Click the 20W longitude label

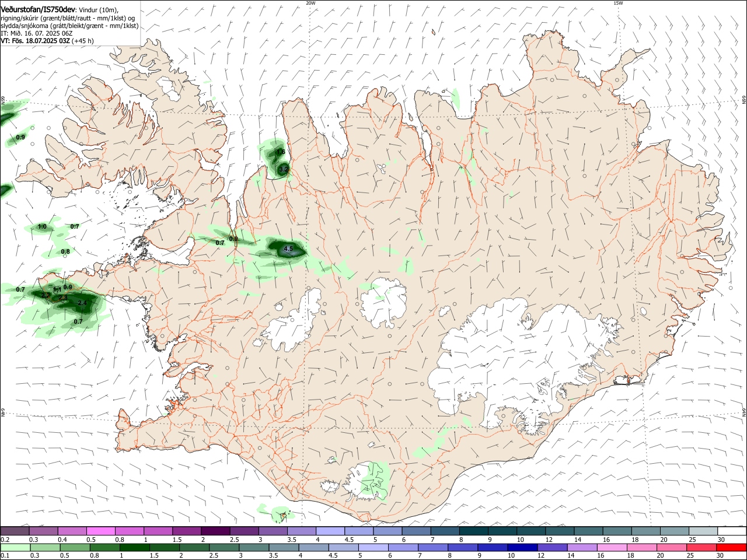tap(310, 3)
